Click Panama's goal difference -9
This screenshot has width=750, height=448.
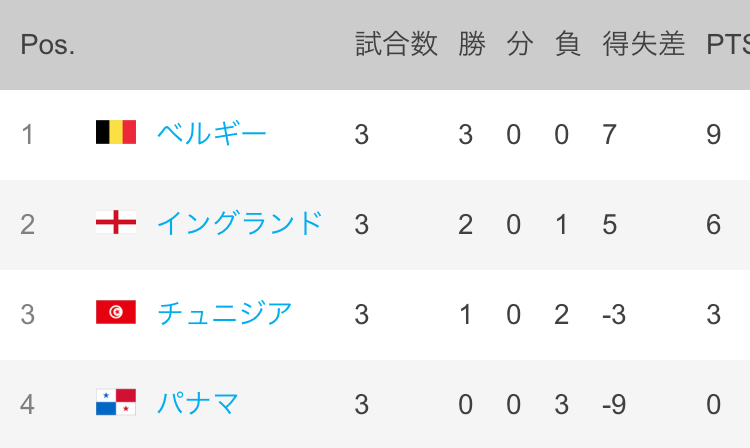(614, 404)
